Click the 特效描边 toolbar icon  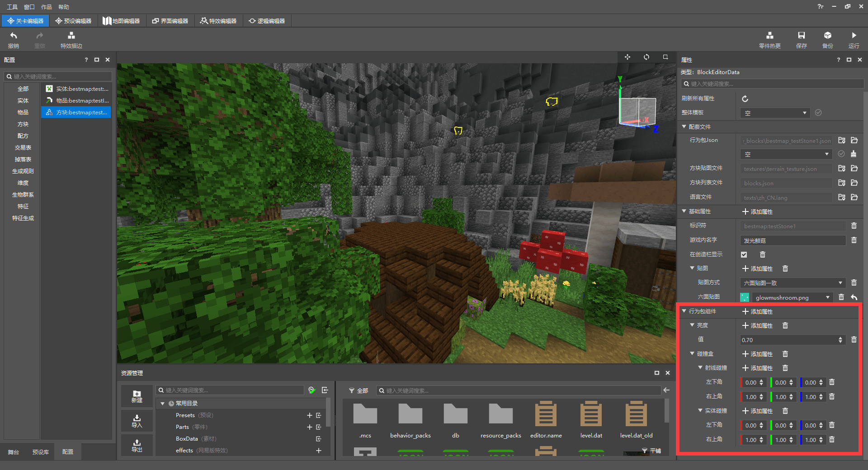(x=71, y=36)
